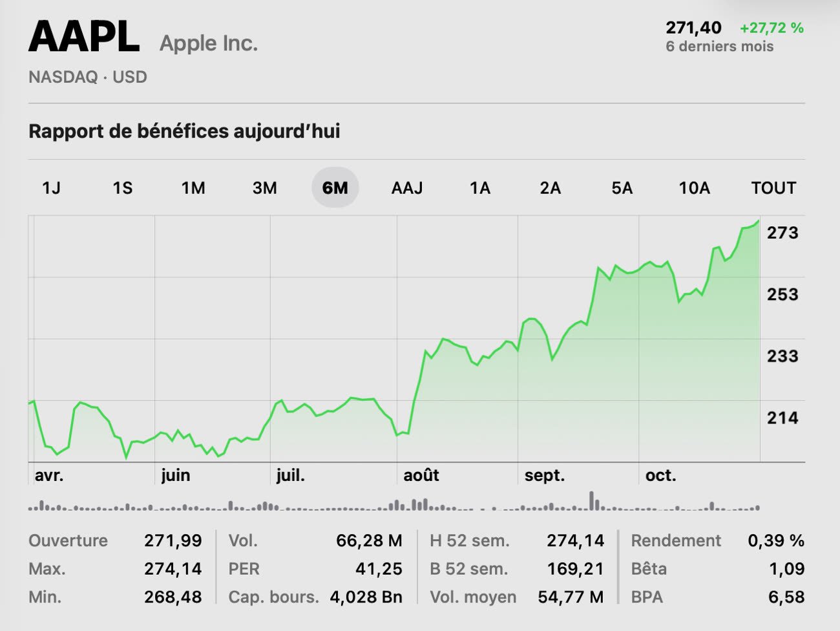Select the TOUT all-time range
The width and height of the screenshot is (840, 631).
click(773, 188)
